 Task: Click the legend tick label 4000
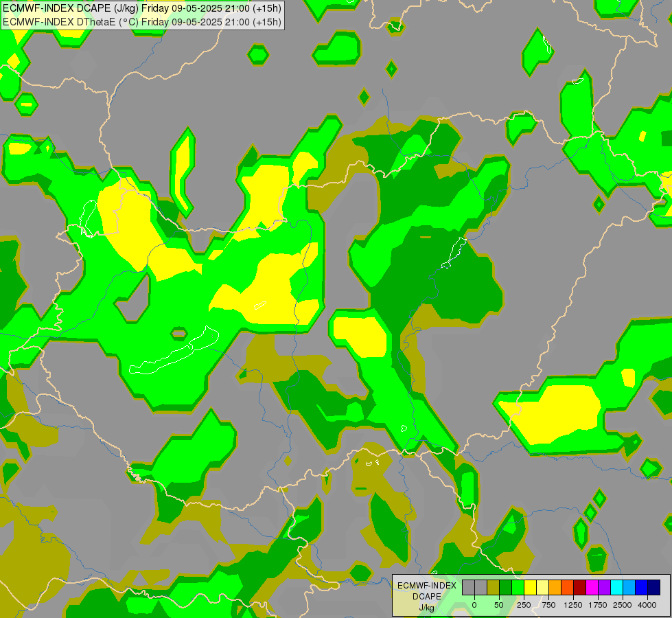(647, 605)
